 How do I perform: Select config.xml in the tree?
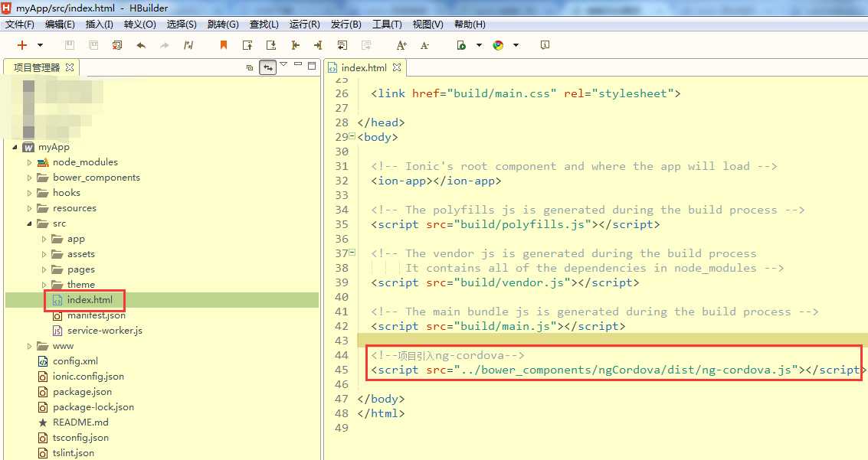click(x=75, y=361)
